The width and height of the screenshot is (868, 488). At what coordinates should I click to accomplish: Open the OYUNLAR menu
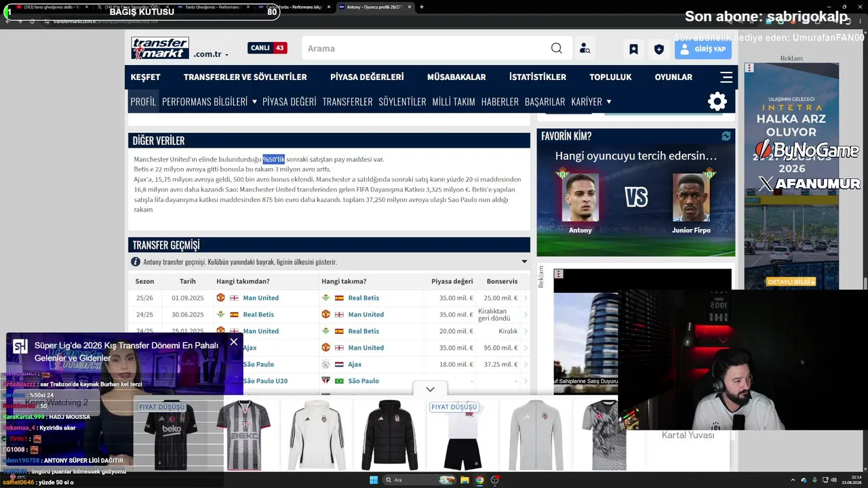coord(673,77)
